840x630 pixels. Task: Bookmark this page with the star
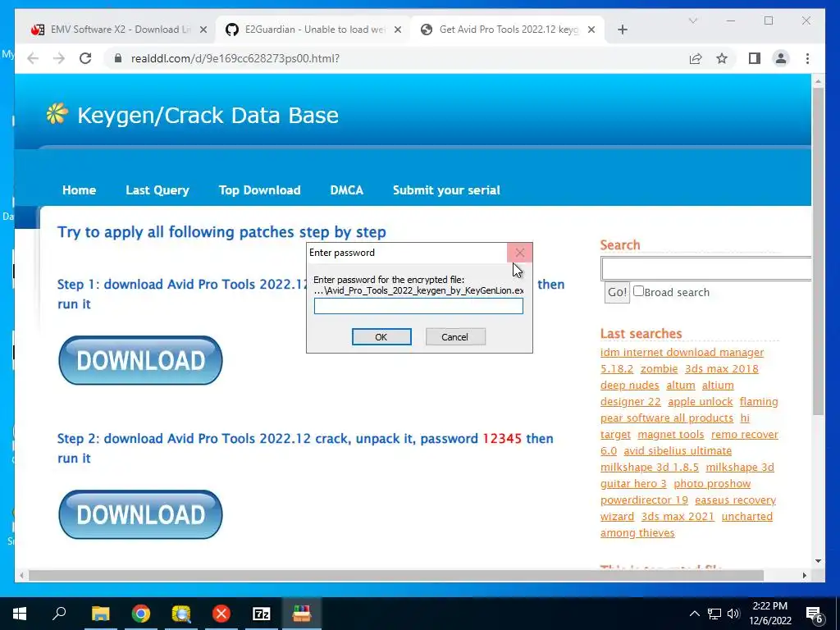pos(722,58)
